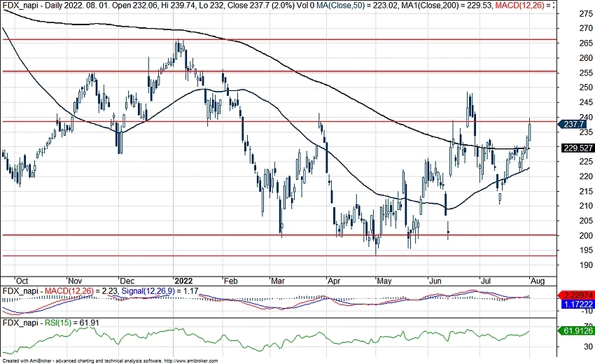Click the 195 price axis label
The width and height of the screenshot is (595, 364).
[x=585, y=250]
